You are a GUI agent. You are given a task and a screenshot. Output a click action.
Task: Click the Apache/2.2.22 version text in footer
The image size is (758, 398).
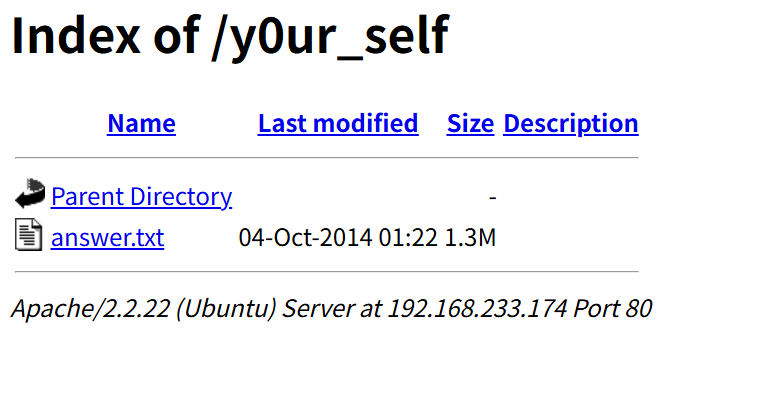click(91, 309)
